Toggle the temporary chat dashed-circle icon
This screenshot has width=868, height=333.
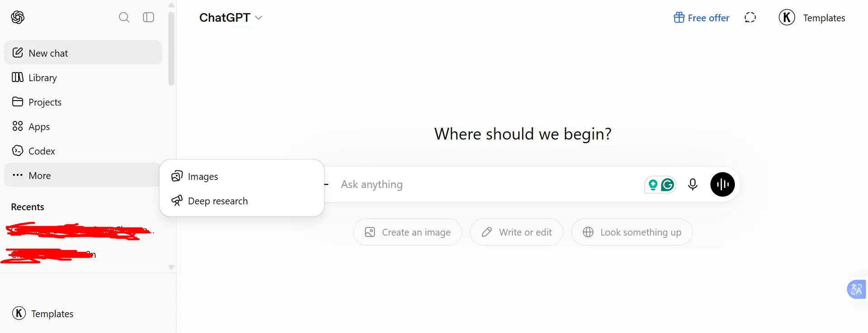coord(750,18)
